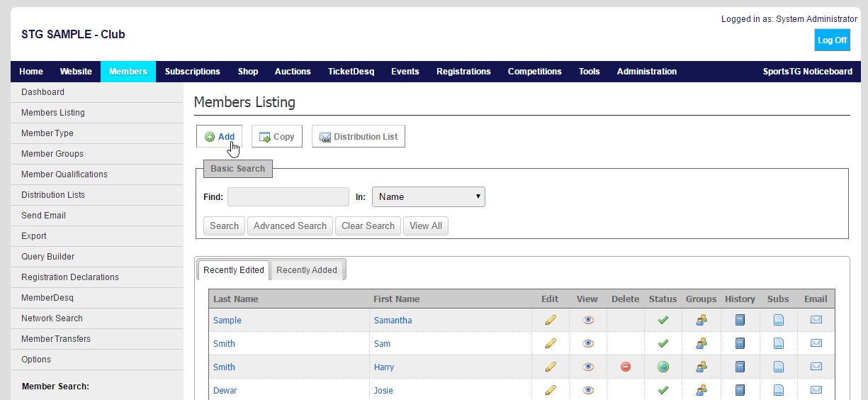Email Sam Smith via envelope icon
Viewport: 868px width, 400px height.
816,343
